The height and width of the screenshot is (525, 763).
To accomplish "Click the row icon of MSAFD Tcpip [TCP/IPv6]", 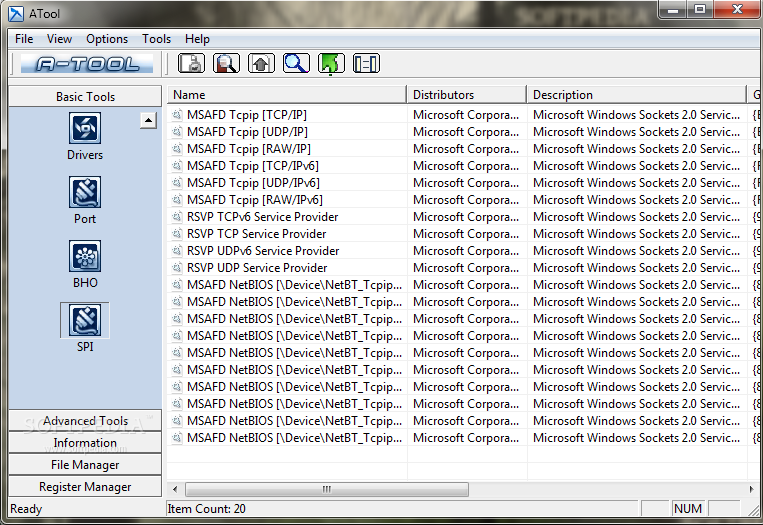I will tap(177, 166).
